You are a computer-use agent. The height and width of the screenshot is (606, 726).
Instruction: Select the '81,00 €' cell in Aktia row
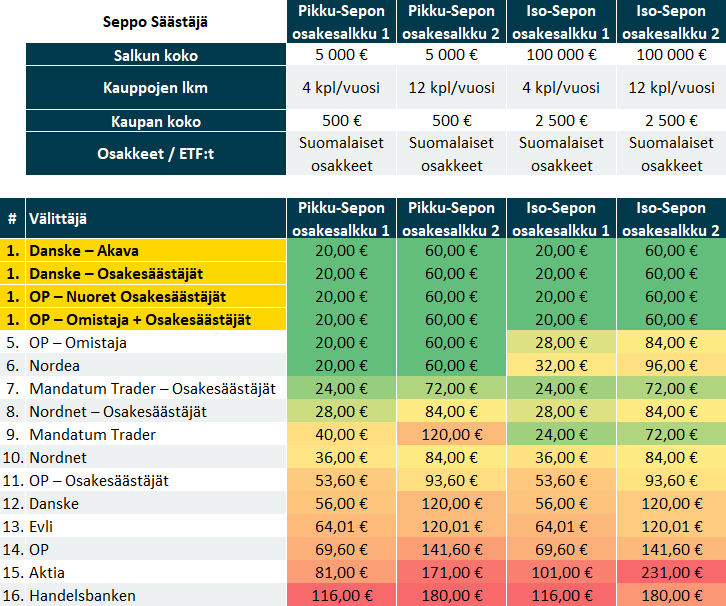click(342, 573)
